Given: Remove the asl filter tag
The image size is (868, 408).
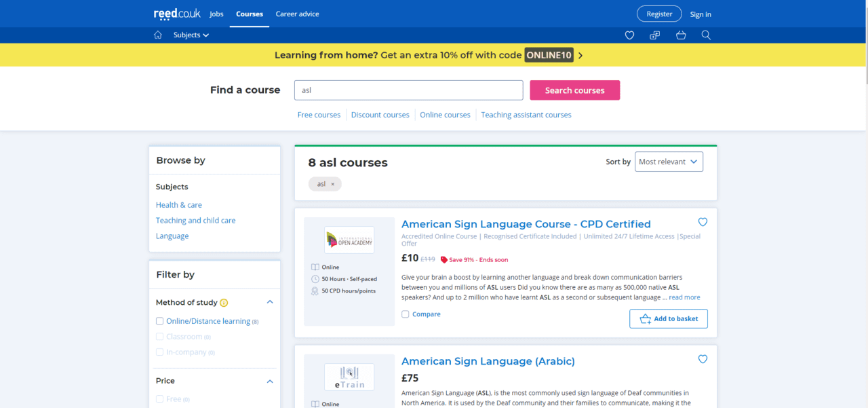Looking at the screenshot, I should [x=333, y=184].
